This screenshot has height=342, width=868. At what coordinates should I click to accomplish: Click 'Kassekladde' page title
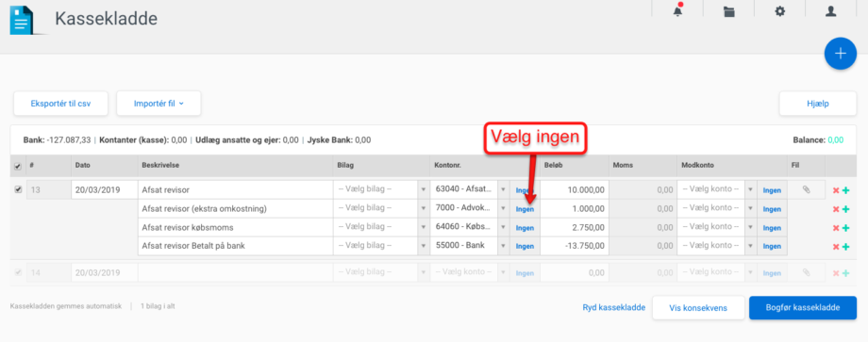click(107, 18)
